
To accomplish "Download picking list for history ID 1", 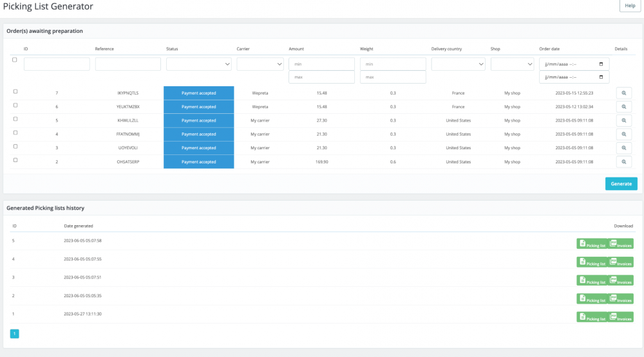I will pos(592,316).
